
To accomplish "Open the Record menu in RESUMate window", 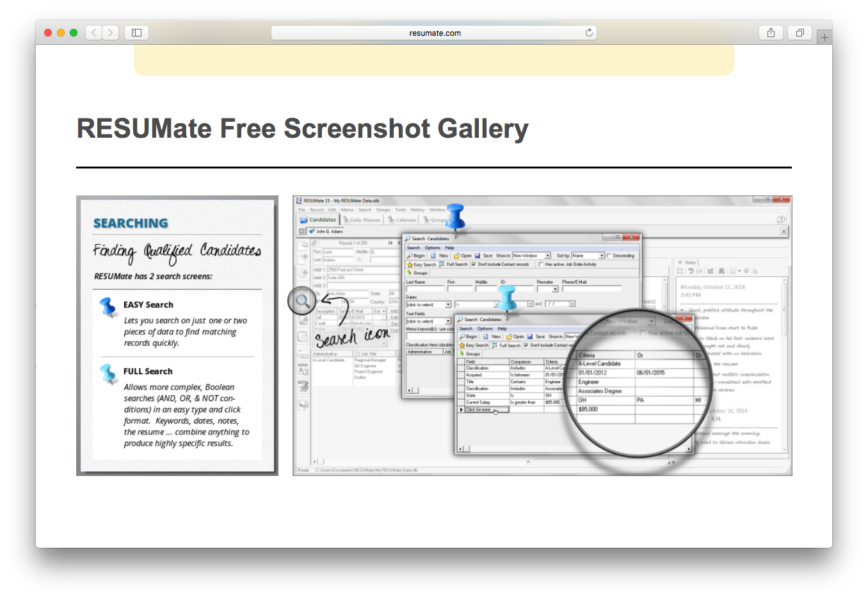I will click(317, 209).
